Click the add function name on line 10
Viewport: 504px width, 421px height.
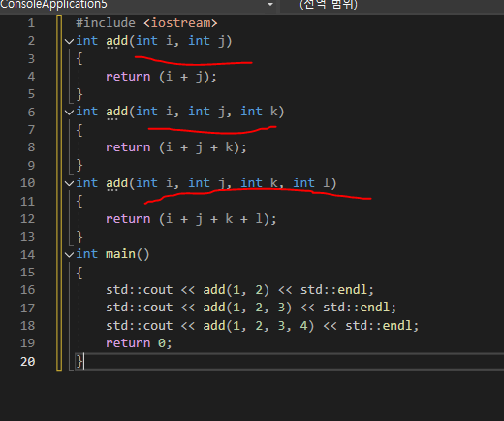click(117, 183)
